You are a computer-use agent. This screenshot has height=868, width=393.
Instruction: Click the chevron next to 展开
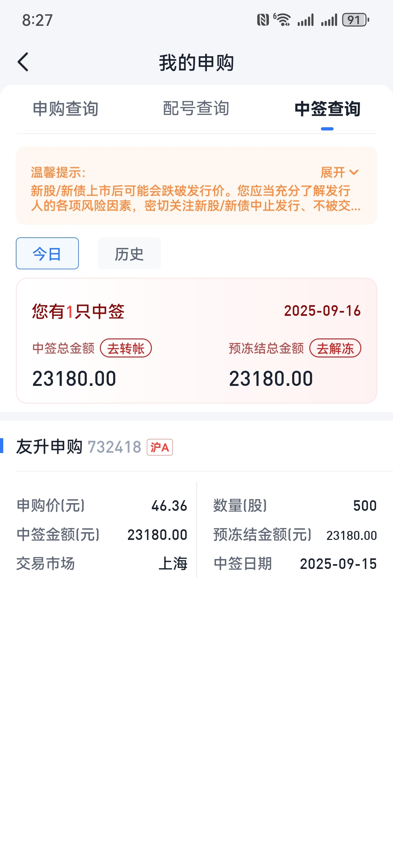354,172
